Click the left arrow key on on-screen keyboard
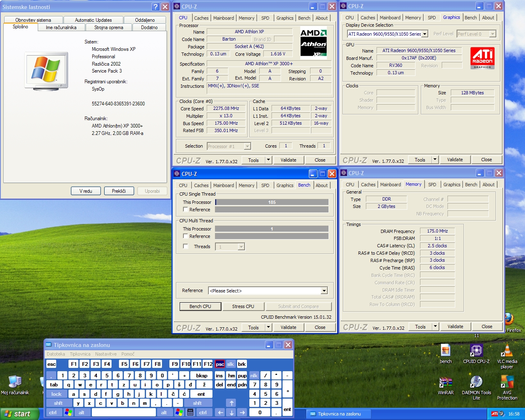 coord(220,413)
